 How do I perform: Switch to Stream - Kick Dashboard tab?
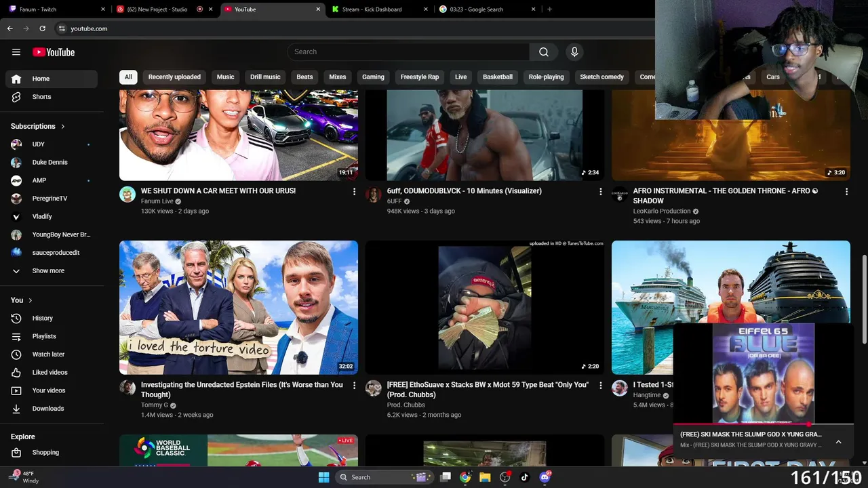380,9
